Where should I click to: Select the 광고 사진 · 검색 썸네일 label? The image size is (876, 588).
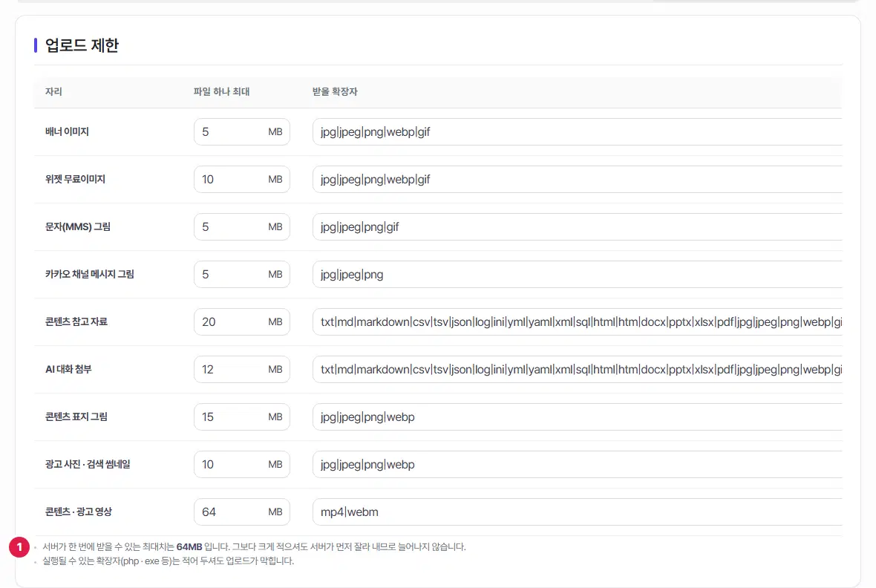point(88,465)
